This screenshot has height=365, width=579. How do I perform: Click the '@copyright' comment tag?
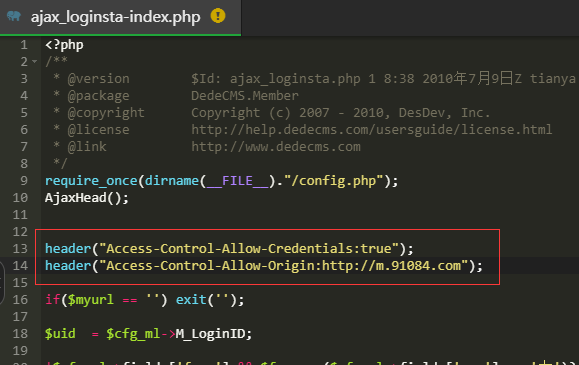coord(106,113)
